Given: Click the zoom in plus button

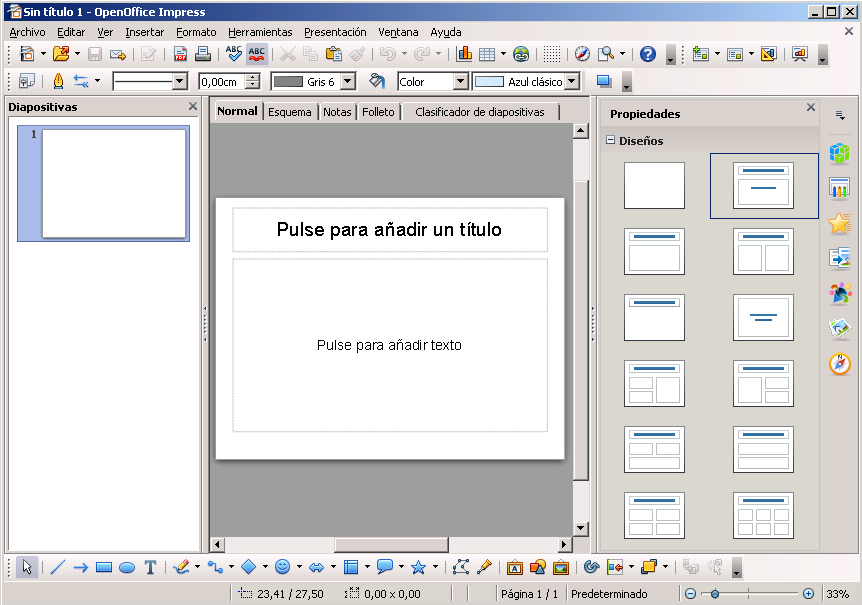Looking at the screenshot, I should 808,593.
